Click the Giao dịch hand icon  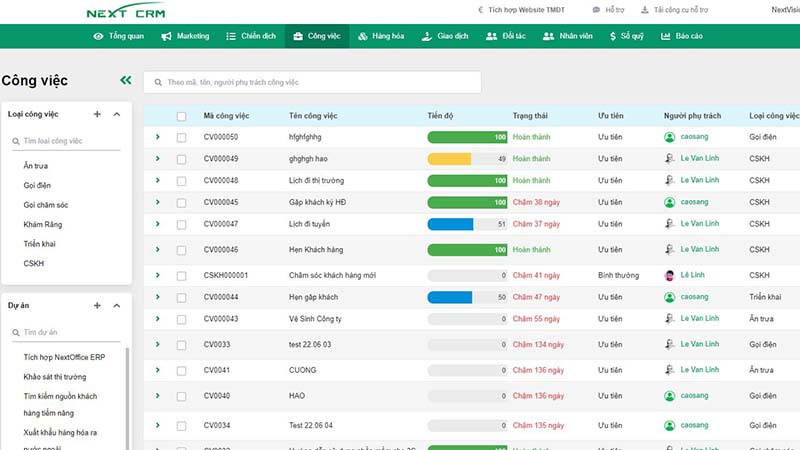coord(427,36)
